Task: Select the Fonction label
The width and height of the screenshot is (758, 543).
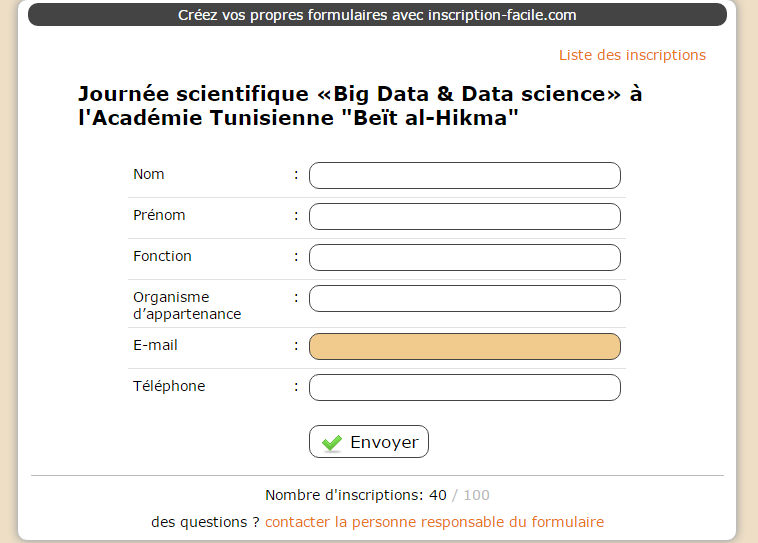Action: (162, 256)
